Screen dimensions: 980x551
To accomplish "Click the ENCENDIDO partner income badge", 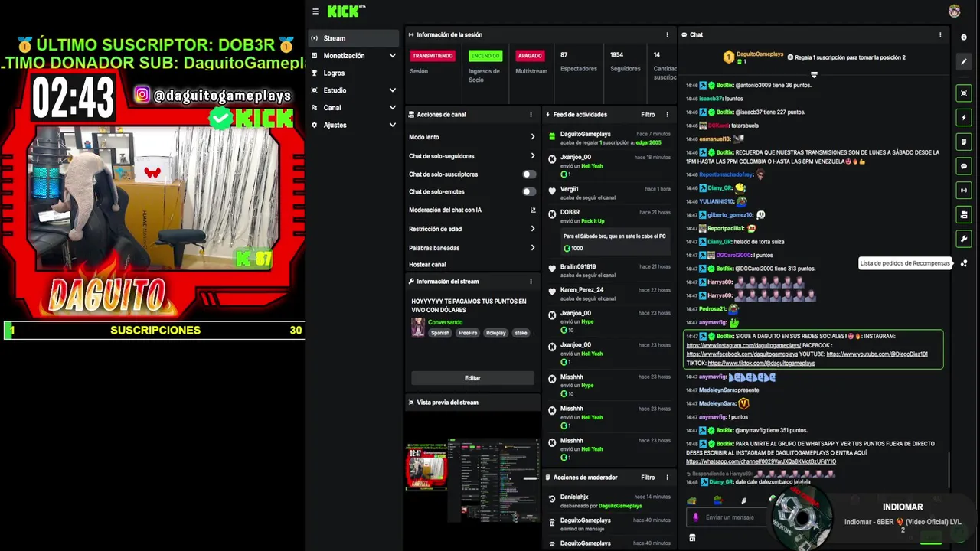I will [x=485, y=56].
